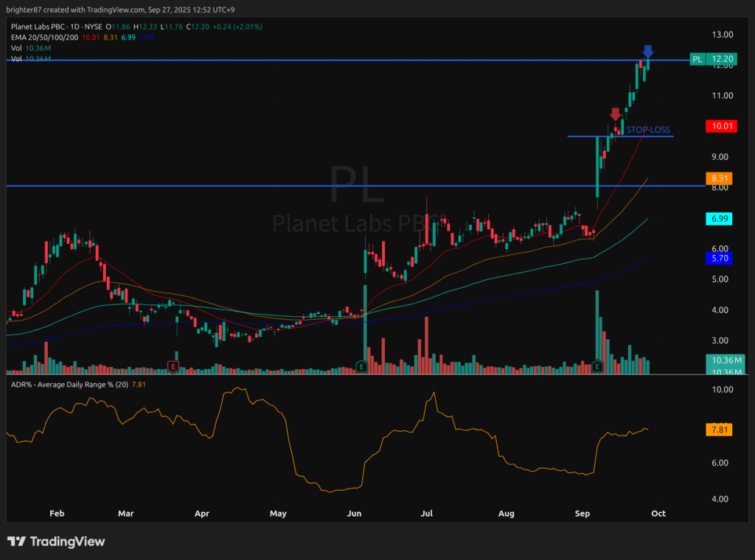755x560 pixels.
Task: Click the Mar label on time axis
Action: tap(125, 514)
